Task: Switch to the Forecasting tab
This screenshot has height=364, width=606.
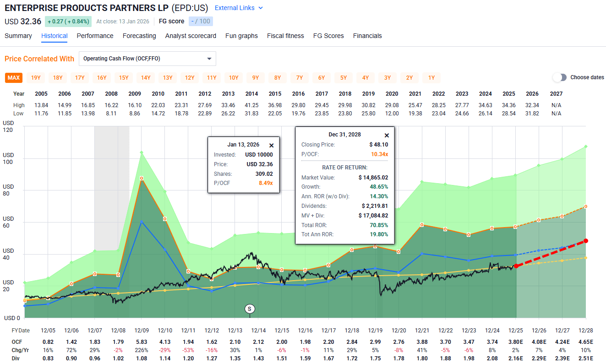Action: tap(139, 36)
